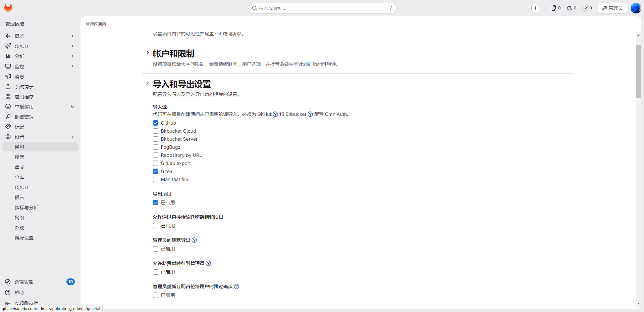644x312 pixels.
Task: Click help icon for 管理员重新分配占位符用户
Action: click(236, 286)
